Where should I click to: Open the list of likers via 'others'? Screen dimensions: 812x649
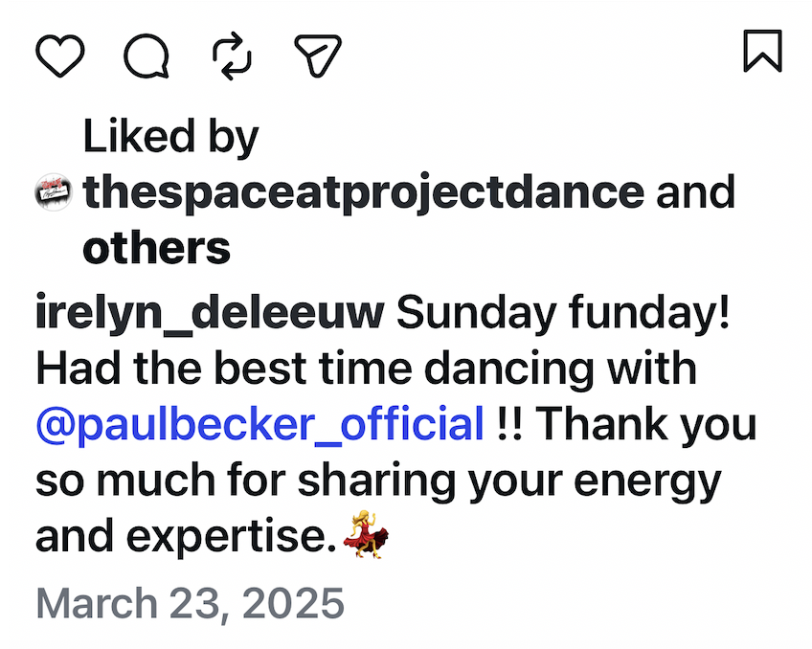point(156,247)
